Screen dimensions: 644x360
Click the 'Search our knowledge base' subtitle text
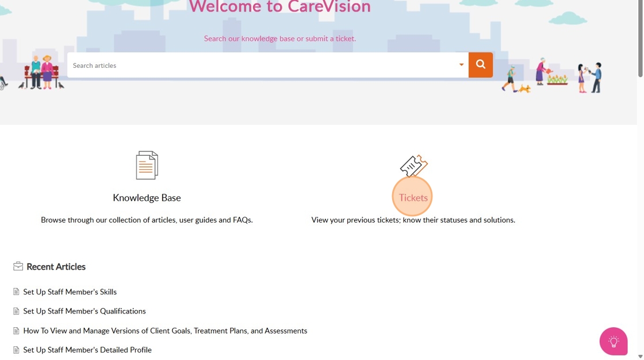click(280, 39)
